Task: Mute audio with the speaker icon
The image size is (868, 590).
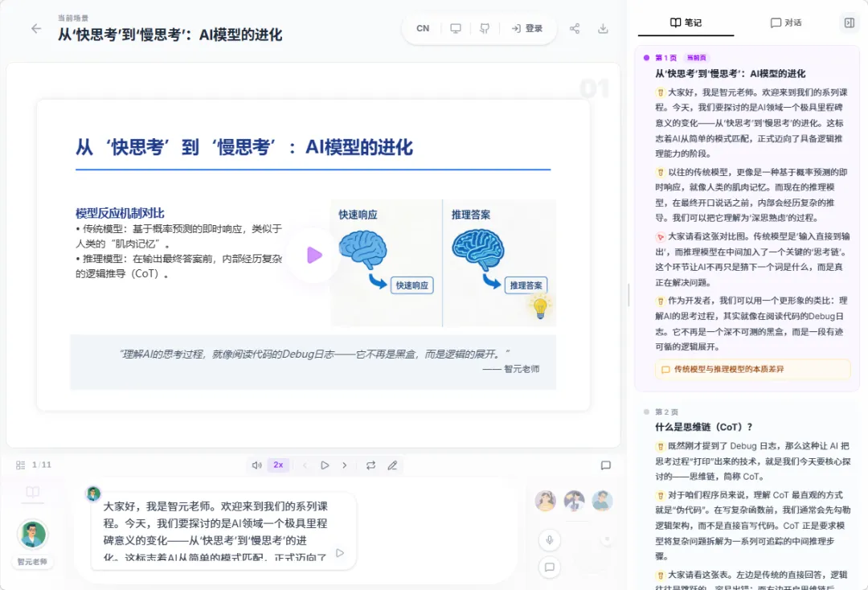Action: coord(257,465)
